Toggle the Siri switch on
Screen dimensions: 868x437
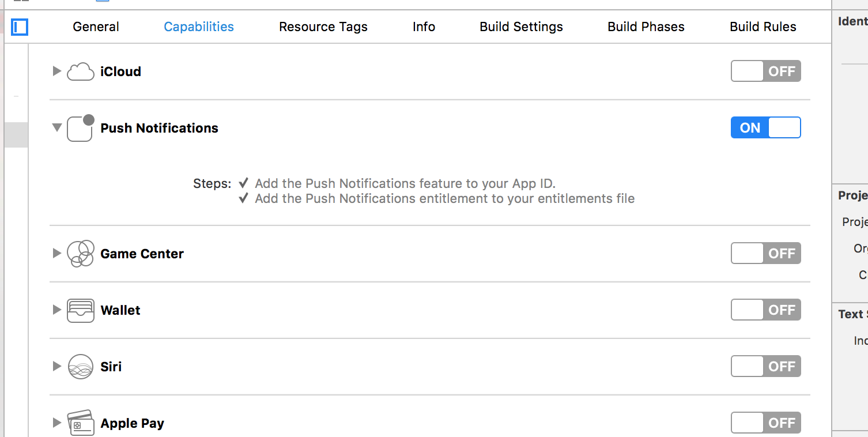[765, 366]
